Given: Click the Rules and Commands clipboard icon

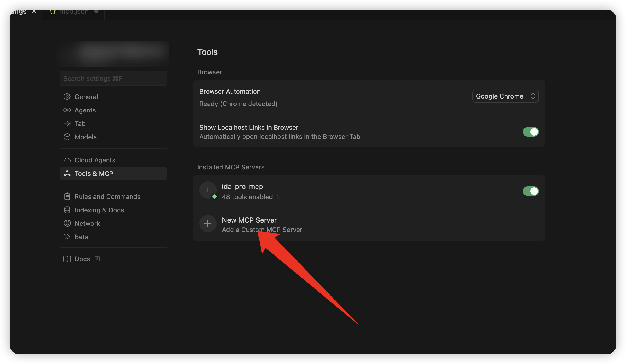Looking at the screenshot, I should [x=67, y=196].
